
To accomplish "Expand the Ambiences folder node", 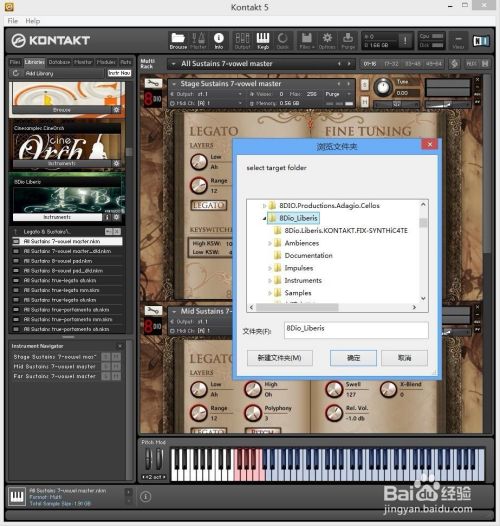I will (269, 243).
